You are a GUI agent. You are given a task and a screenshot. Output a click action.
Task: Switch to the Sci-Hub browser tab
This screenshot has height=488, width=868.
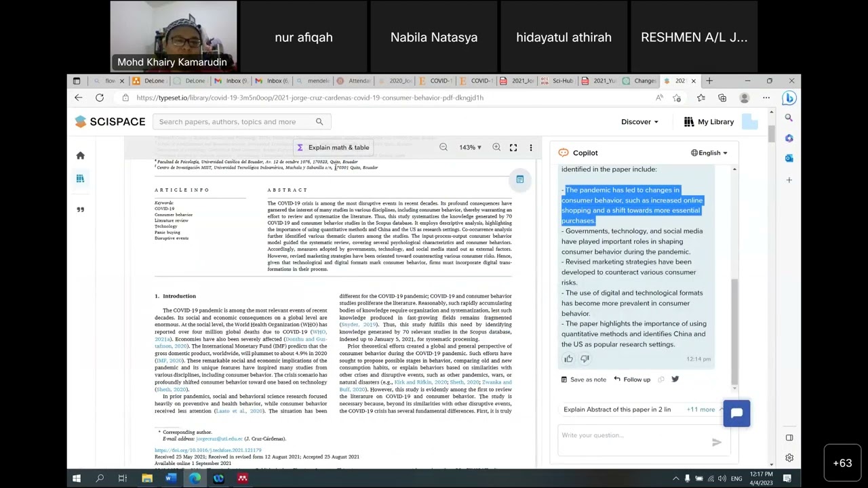557,81
